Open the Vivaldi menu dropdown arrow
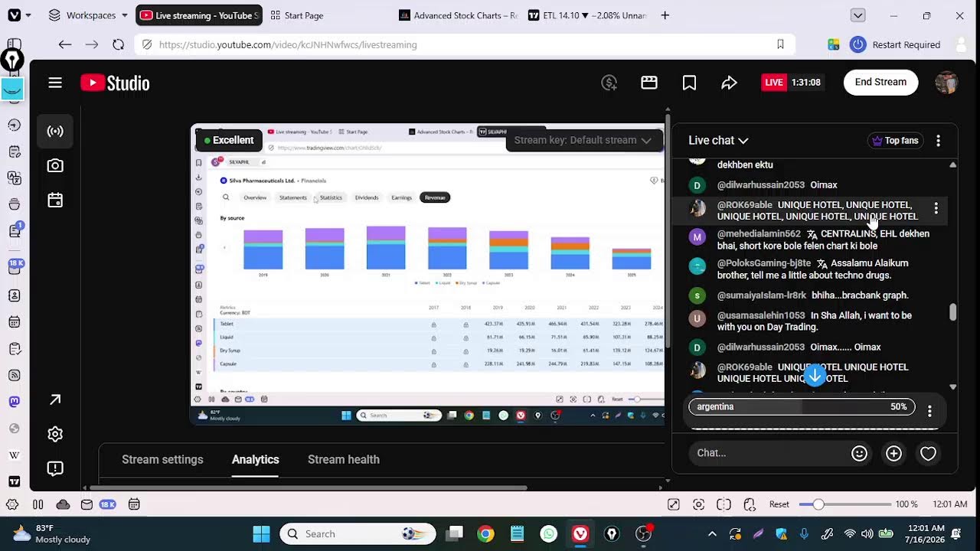 [28, 15]
